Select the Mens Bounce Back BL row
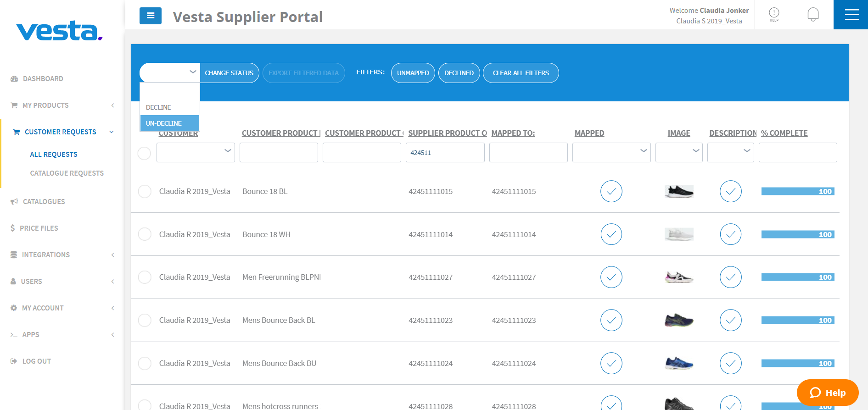Screen dimensions: 868x410 click(x=145, y=320)
